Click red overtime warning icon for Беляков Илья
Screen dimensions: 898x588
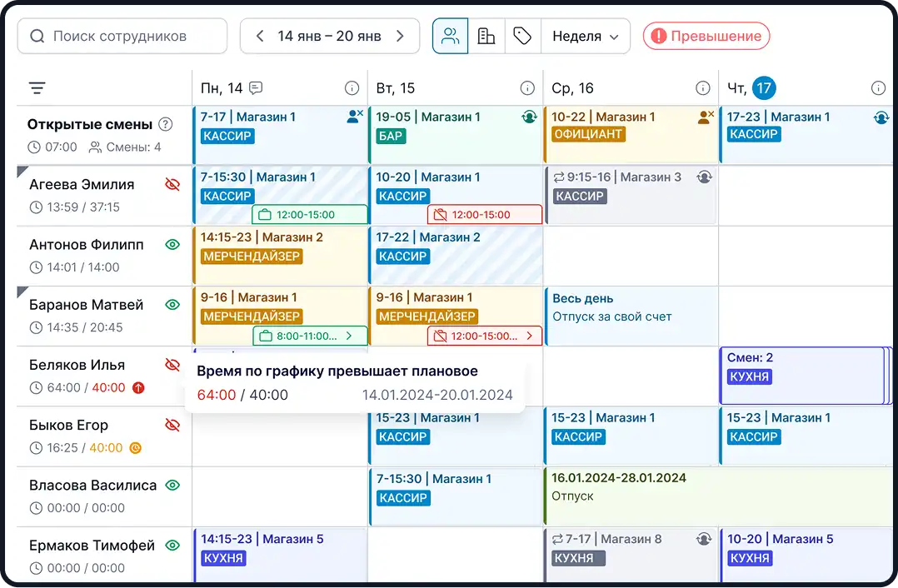pos(138,387)
